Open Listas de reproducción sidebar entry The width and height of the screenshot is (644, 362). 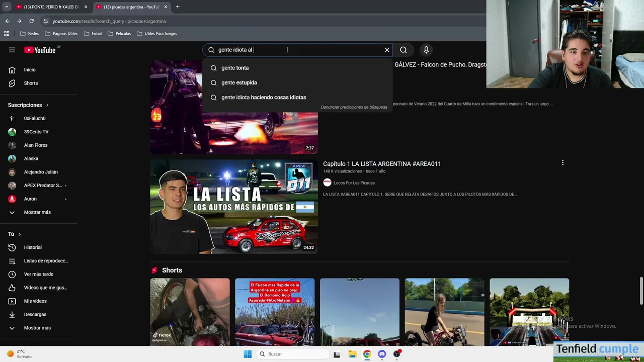(38, 261)
